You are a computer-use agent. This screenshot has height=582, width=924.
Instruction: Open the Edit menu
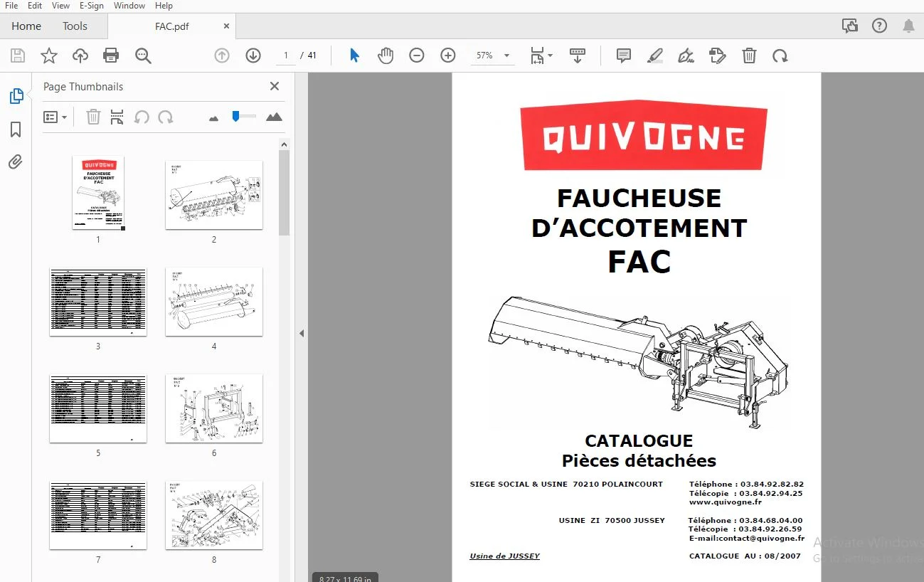coord(35,6)
